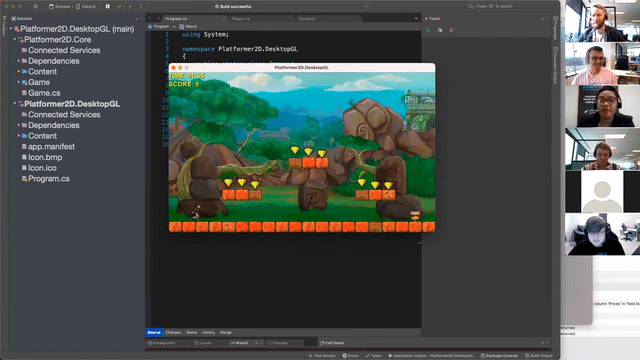Open Program.cs in the solution tree
The image size is (640, 360).
(x=49, y=179)
